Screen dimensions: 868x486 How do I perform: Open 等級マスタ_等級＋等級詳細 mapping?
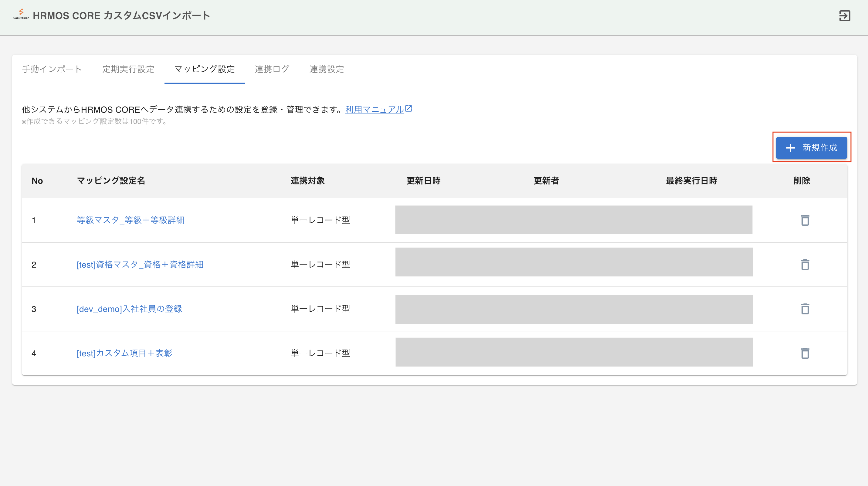(x=131, y=220)
